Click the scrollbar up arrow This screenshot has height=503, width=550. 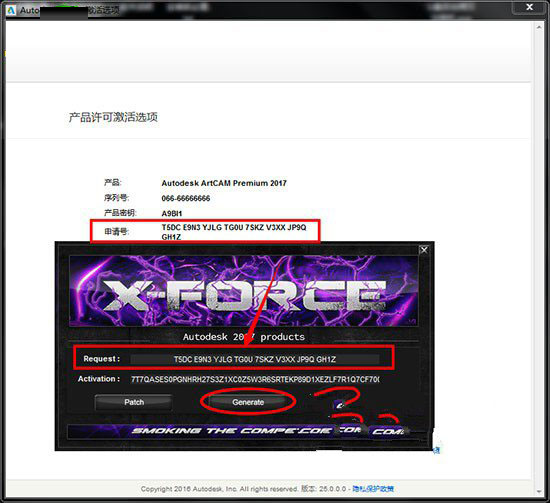(539, 27)
